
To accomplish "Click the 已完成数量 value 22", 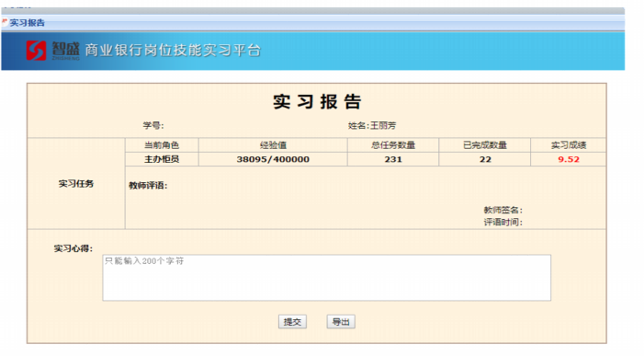I will pos(485,159).
